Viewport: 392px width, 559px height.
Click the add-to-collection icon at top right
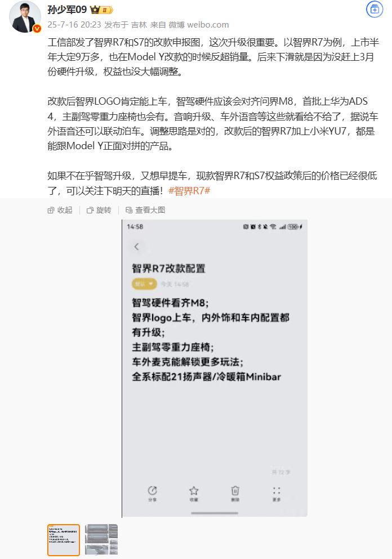point(374,10)
